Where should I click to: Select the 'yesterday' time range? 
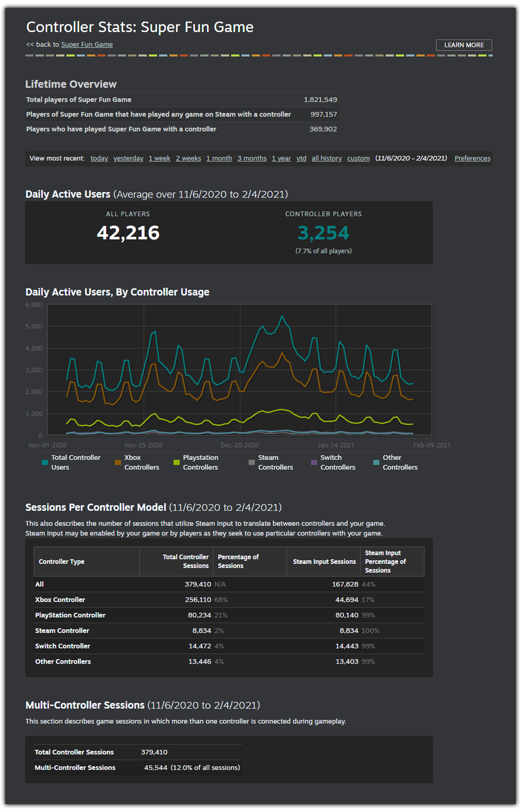pos(128,158)
